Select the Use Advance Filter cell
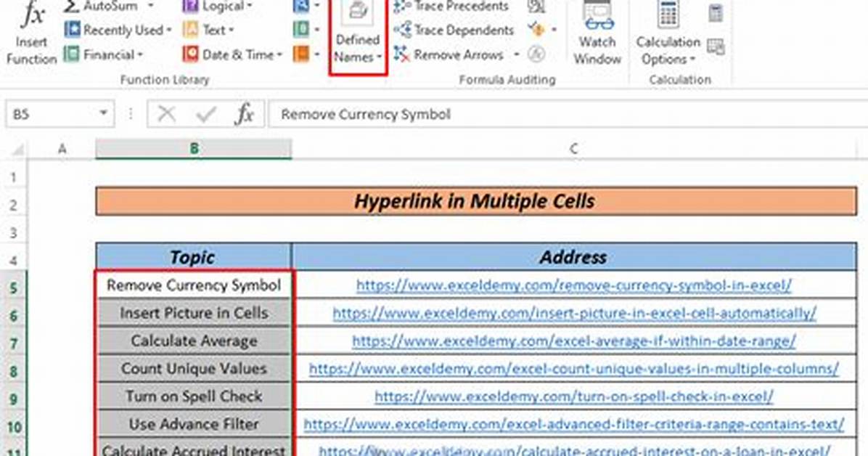The width and height of the screenshot is (868, 456). [194, 423]
